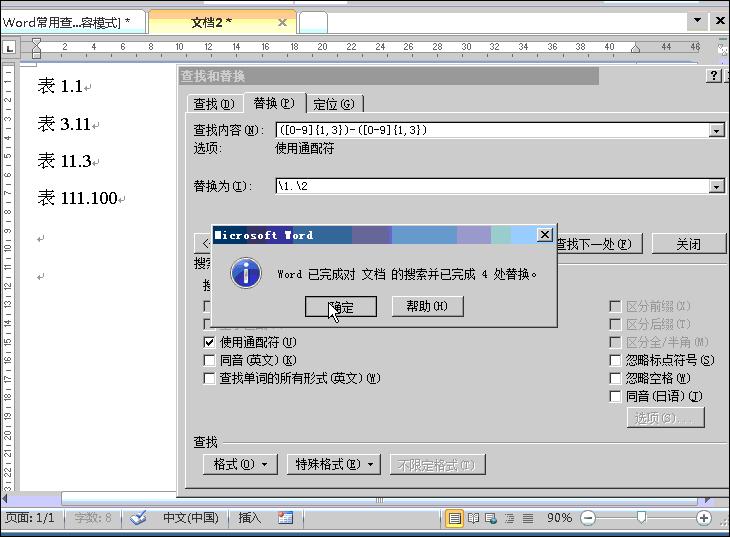Screen dimensions: 730x537
Task: Enable the 忽略标点符号(S) checkbox
Action: coord(615,360)
